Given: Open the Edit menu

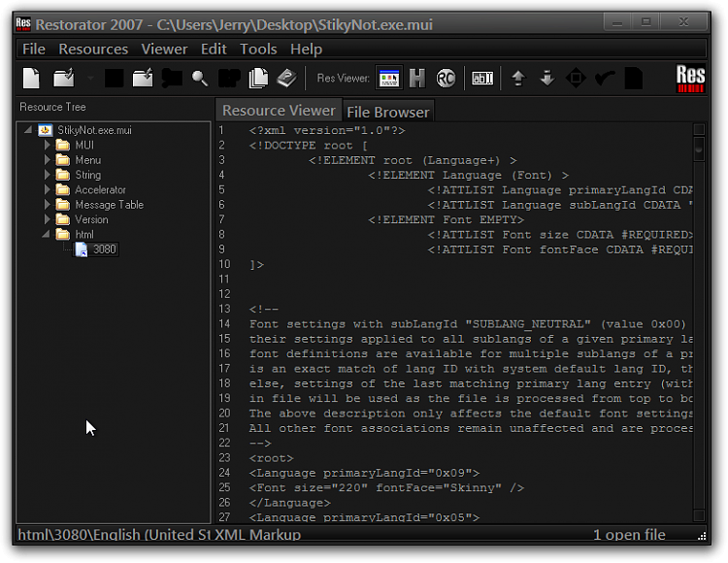Looking at the screenshot, I should 214,49.
